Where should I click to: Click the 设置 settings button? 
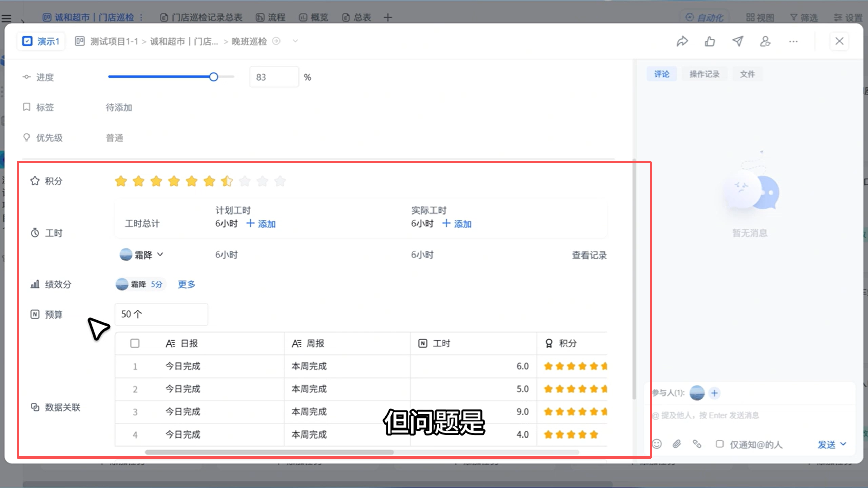[x=848, y=17]
